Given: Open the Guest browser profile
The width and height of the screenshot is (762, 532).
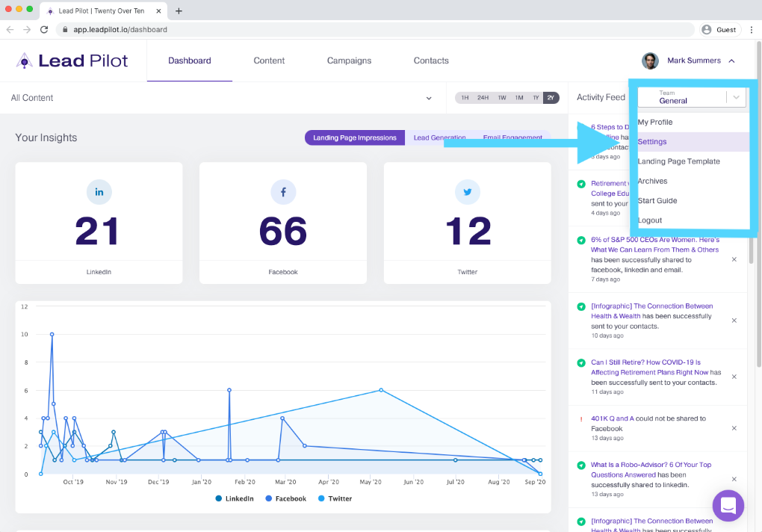Looking at the screenshot, I should [720, 30].
